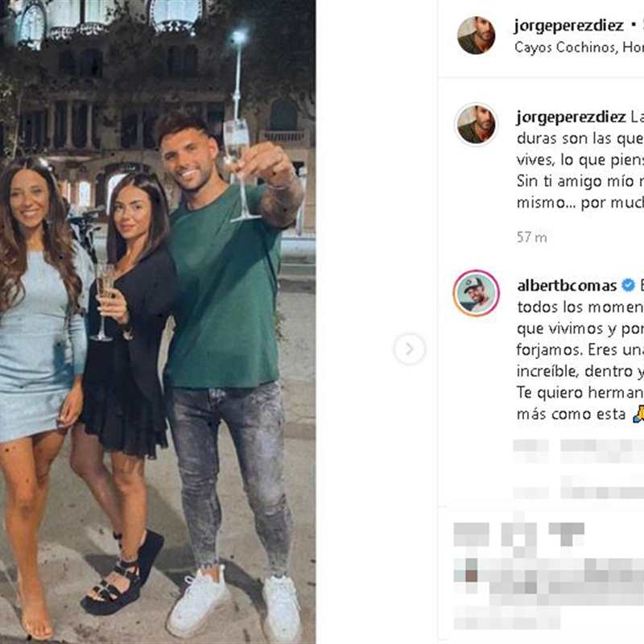Click jorgeperezdiez username in caption
The height and width of the screenshot is (644, 644).
(x=571, y=118)
